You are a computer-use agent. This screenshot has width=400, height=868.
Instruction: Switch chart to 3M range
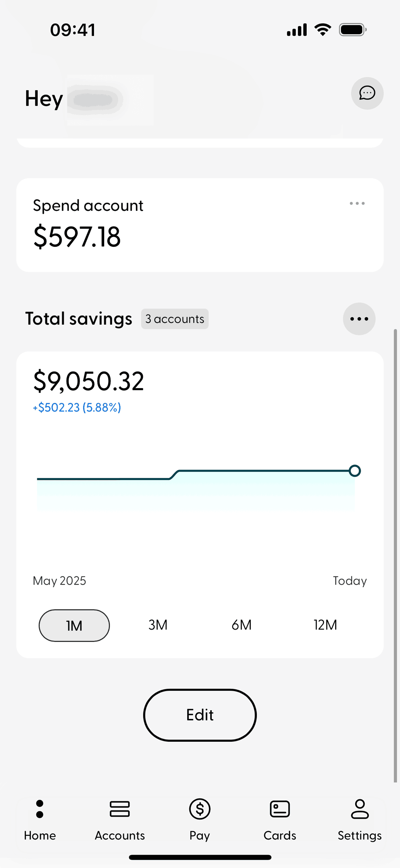tap(158, 625)
